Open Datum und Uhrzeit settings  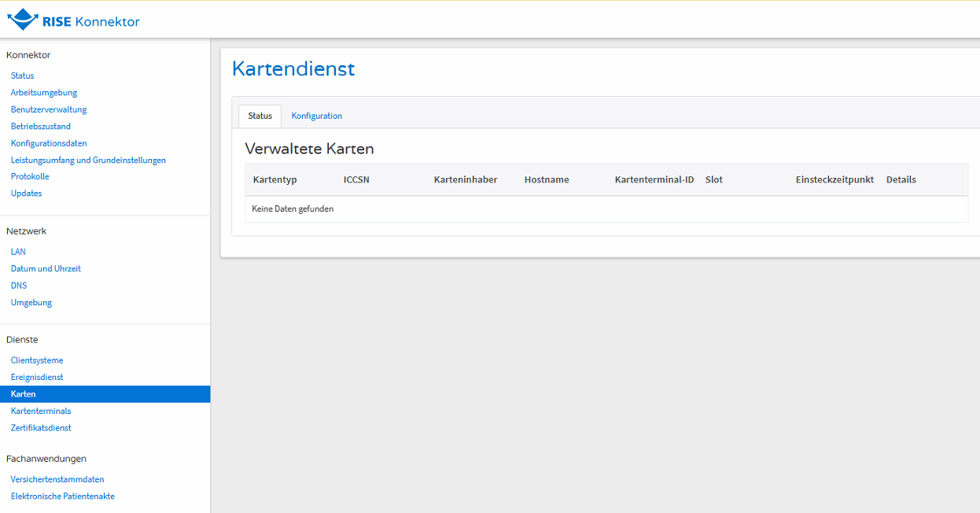pyautogui.click(x=46, y=268)
